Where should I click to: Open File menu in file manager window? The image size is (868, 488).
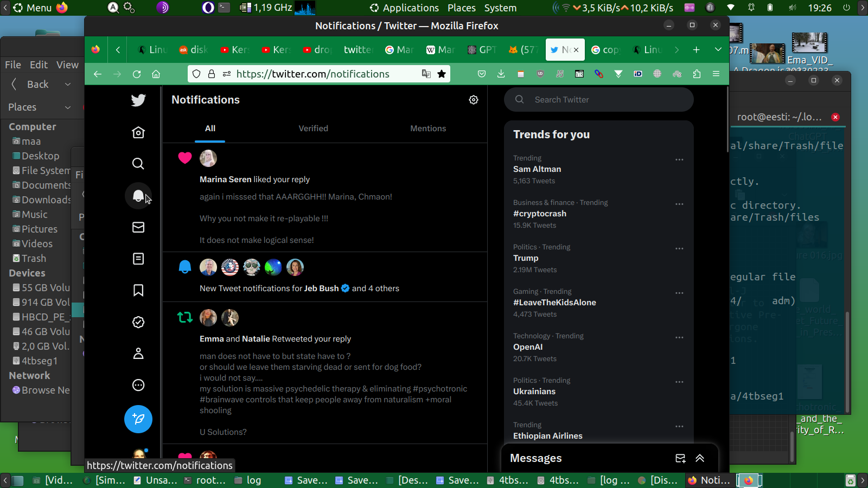13,65
